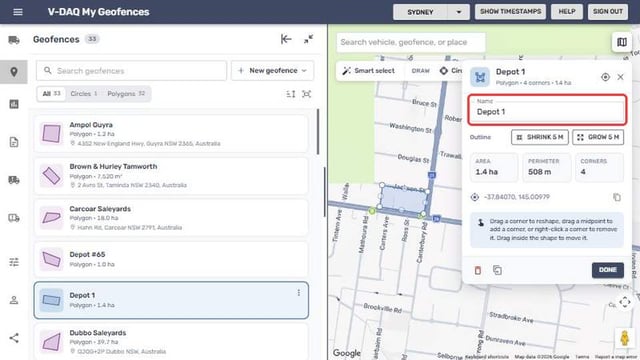Select the Carcoar Saleyards geofence

click(171, 218)
